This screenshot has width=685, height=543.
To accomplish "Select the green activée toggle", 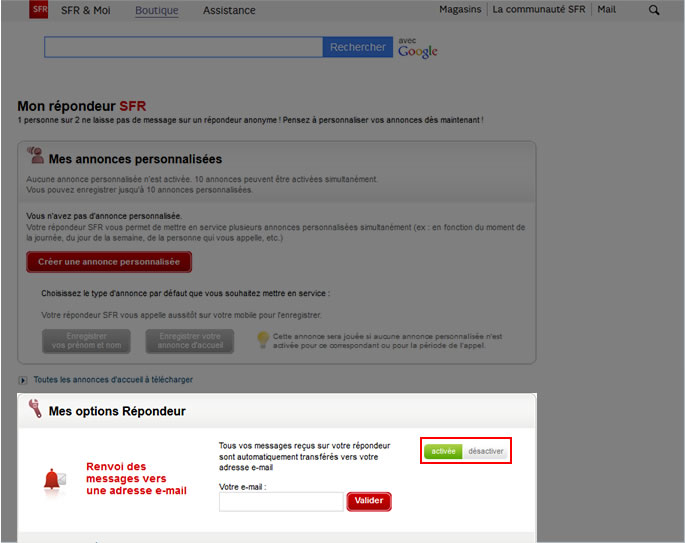I will (x=443, y=451).
